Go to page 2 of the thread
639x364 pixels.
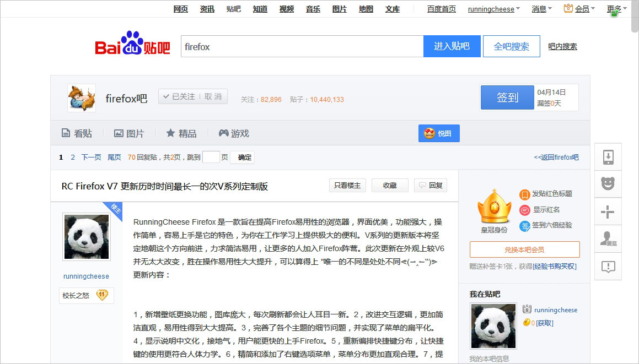tap(73, 157)
